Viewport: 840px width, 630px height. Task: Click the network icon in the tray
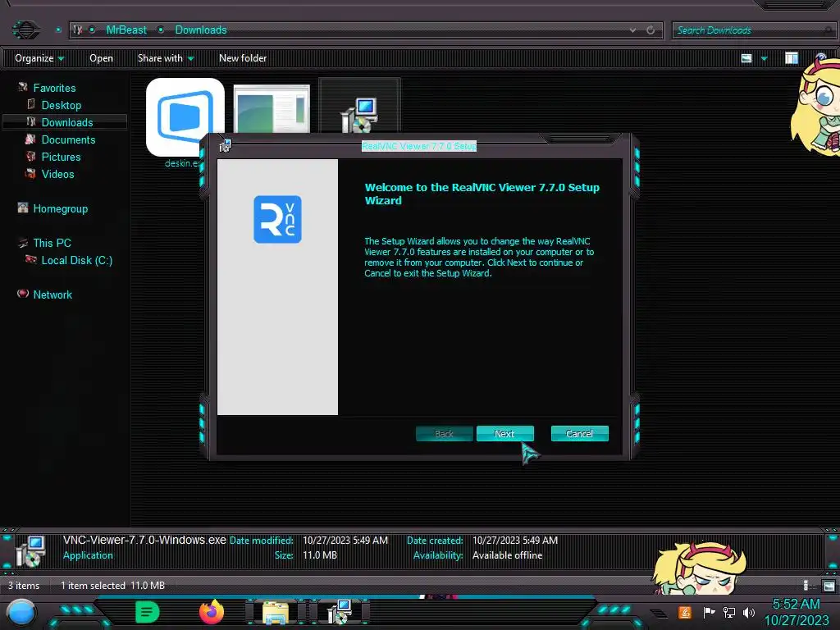728,612
